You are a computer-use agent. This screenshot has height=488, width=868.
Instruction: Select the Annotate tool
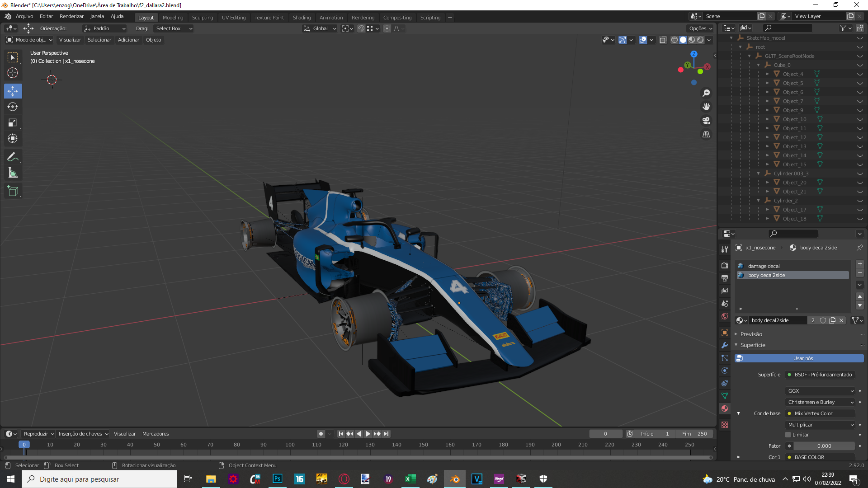(13, 157)
